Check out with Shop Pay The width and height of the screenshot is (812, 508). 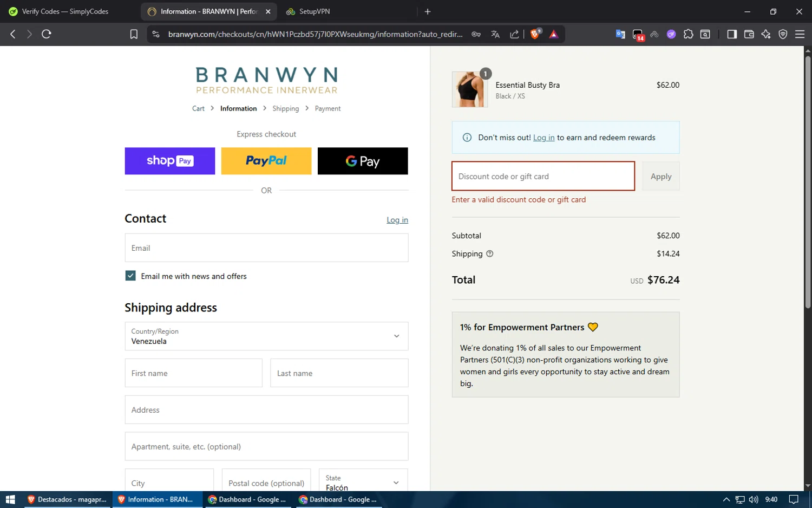170,161
